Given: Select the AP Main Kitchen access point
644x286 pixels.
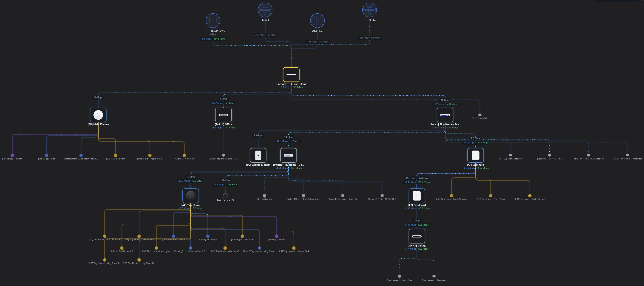Looking at the screenshot, I should [98, 115].
